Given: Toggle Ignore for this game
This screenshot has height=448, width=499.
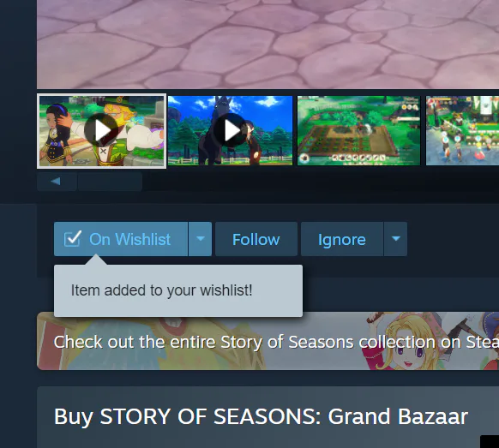Looking at the screenshot, I should (x=342, y=239).
